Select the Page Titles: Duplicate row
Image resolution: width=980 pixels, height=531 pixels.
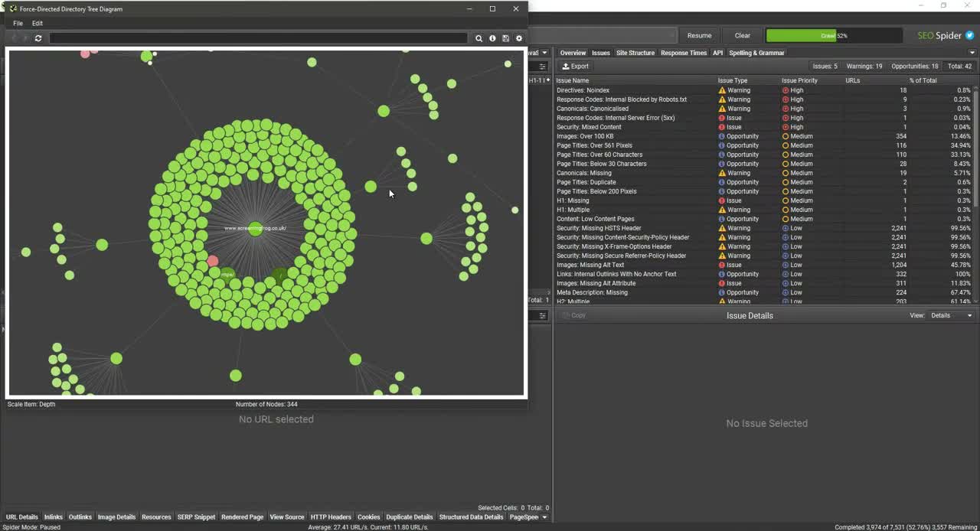coord(764,182)
